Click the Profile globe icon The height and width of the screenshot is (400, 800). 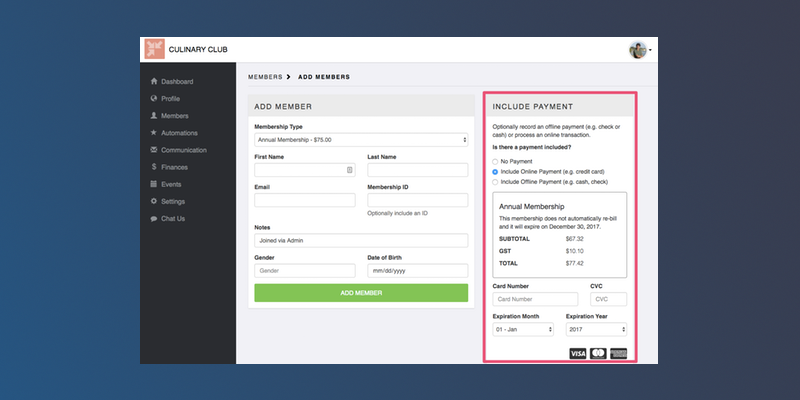tap(154, 98)
